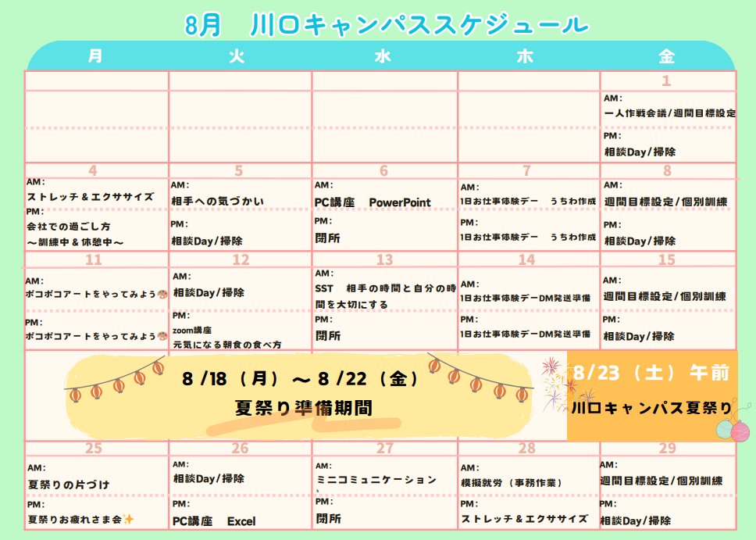This screenshot has height=540, width=756.
Task: Select the 月 weekday column header
Action: pyautogui.click(x=95, y=56)
